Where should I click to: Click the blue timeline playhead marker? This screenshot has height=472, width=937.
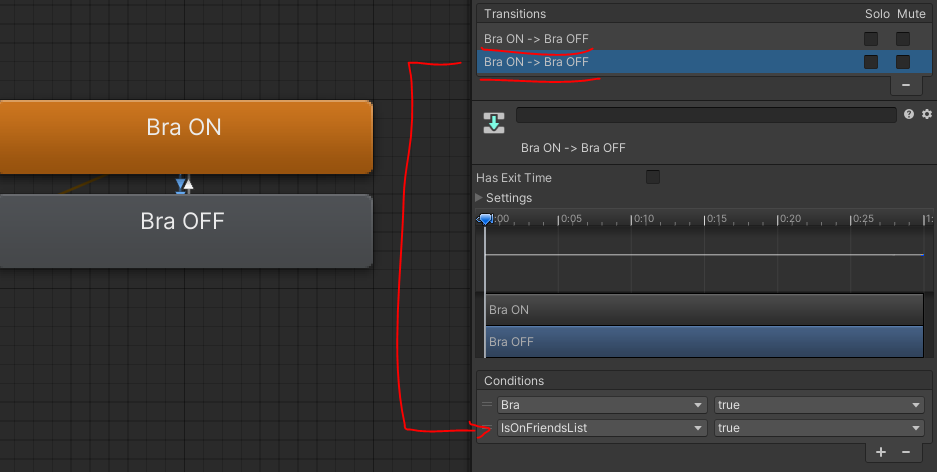[x=485, y=219]
